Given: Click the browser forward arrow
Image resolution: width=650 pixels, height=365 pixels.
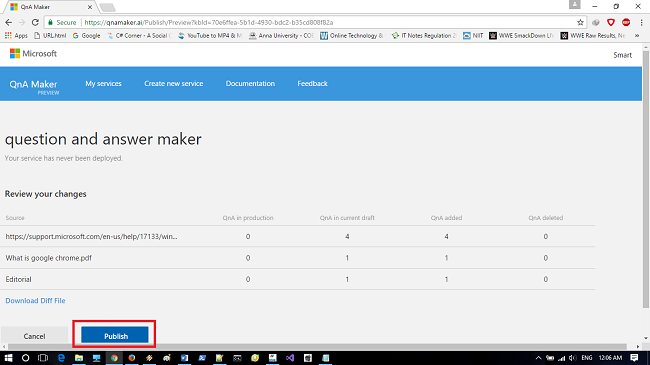Looking at the screenshot, I should 22,22.
